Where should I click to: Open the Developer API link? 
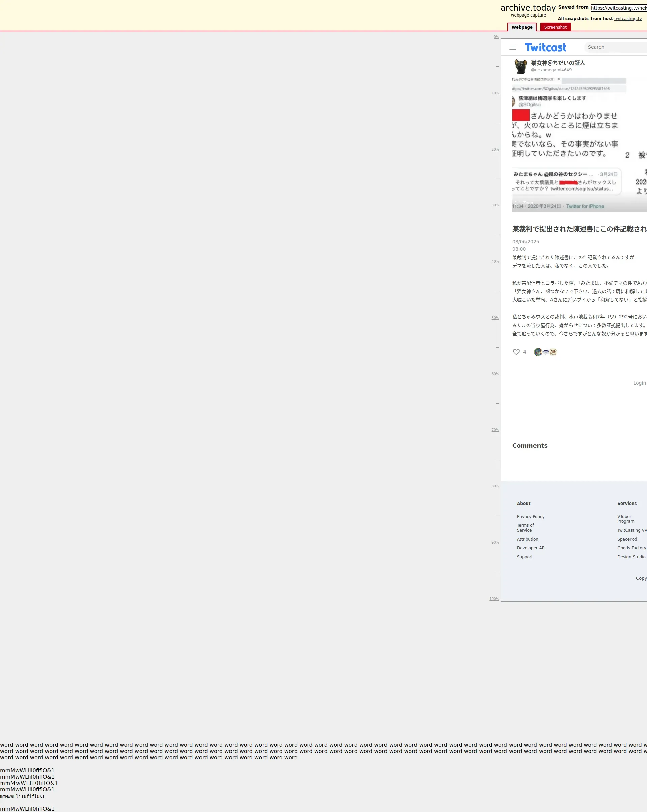click(x=530, y=548)
